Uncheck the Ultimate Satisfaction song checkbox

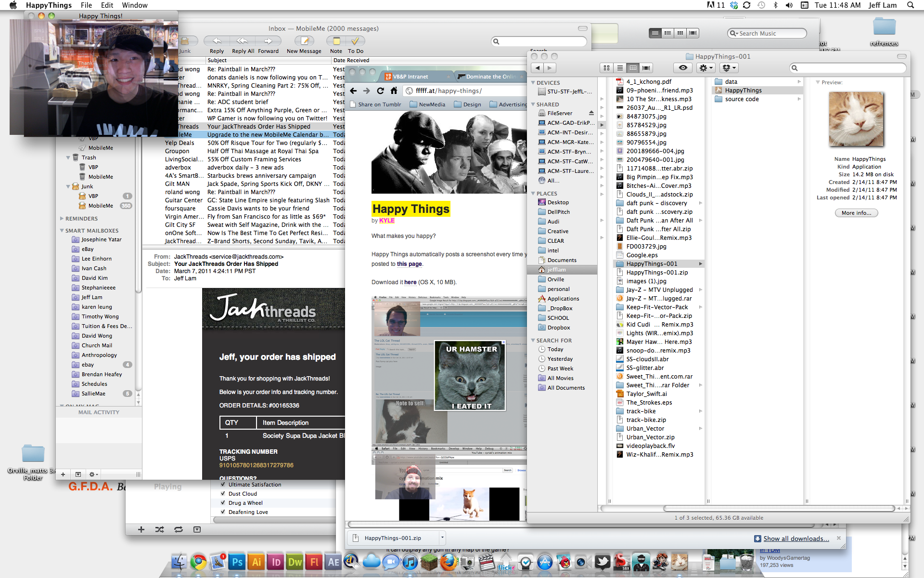click(x=223, y=485)
